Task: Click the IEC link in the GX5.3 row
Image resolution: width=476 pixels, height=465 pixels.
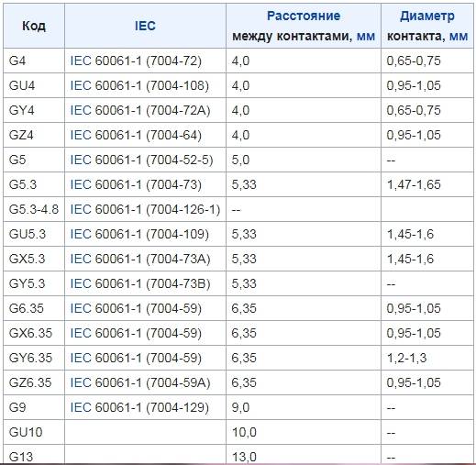Action: tap(81, 259)
